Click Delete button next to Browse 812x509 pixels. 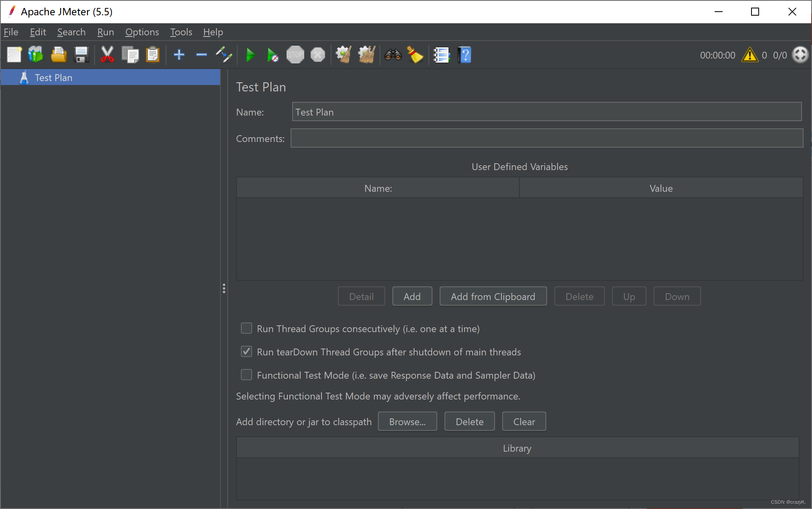point(469,422)
